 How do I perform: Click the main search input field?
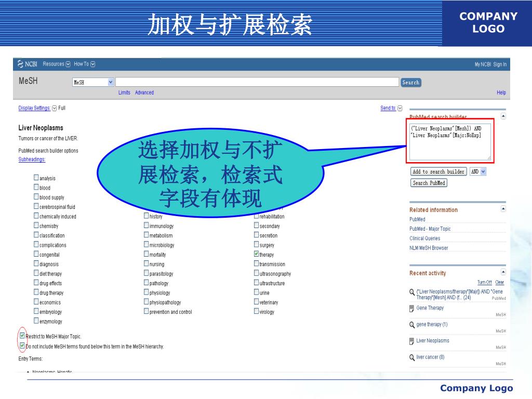(x=257, y=82)
